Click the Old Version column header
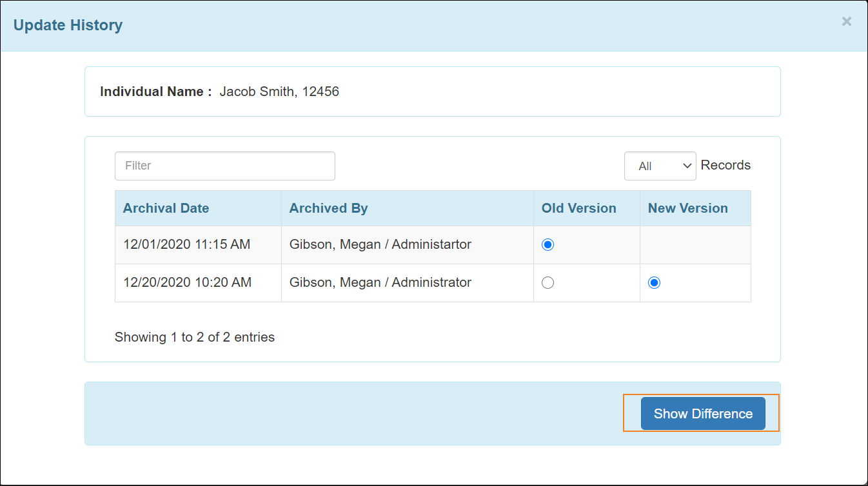 578,208
